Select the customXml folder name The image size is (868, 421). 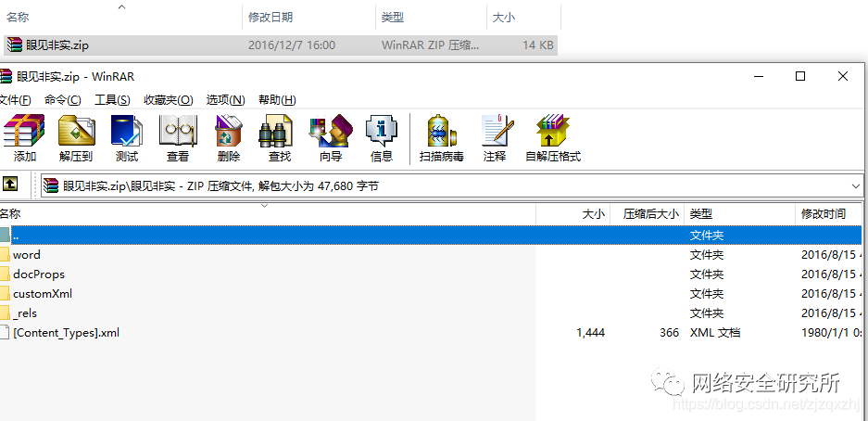43,294
